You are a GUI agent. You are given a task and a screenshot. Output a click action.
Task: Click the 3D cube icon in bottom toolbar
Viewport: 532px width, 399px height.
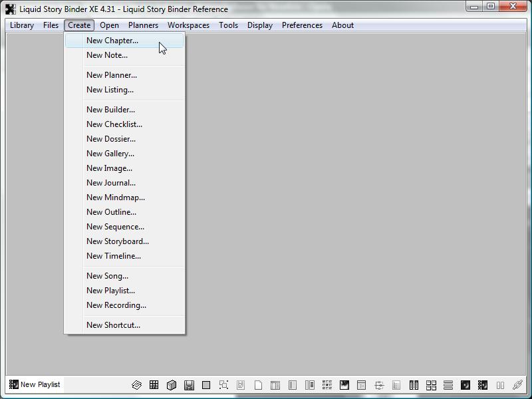click(171, 385)
